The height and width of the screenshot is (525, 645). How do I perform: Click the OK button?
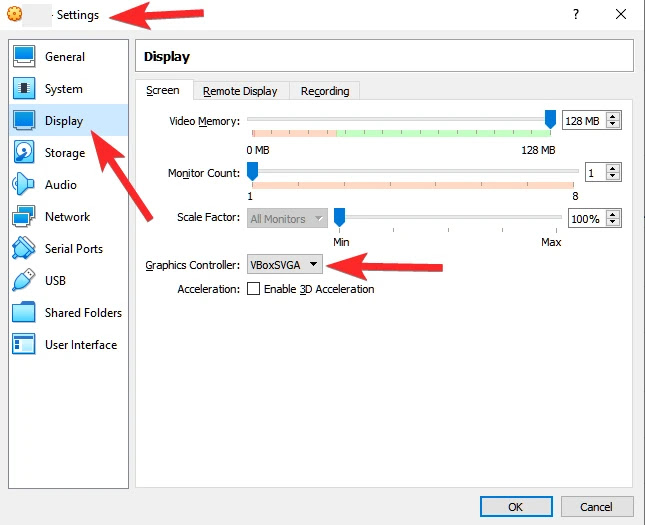coord(516,506)
